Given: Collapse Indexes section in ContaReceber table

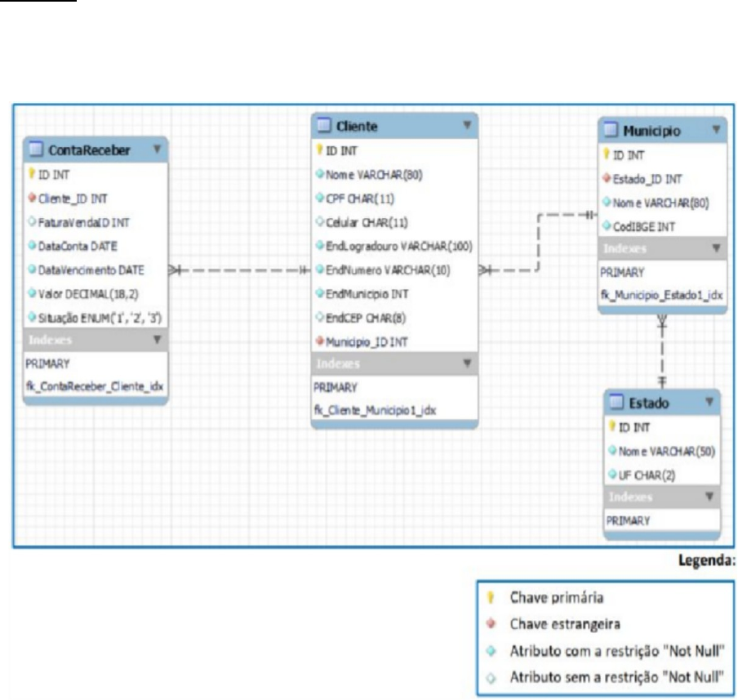Looking at the screenshot, I should coord(157,339).
